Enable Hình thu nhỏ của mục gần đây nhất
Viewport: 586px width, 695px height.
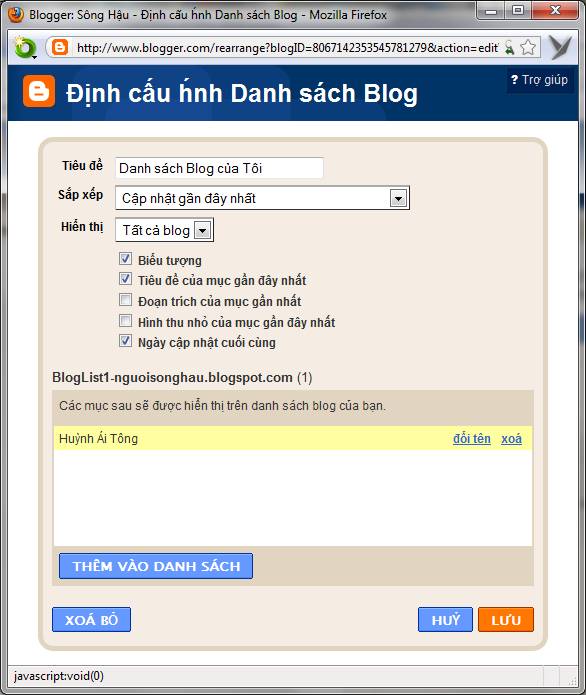tap(125, 320)
